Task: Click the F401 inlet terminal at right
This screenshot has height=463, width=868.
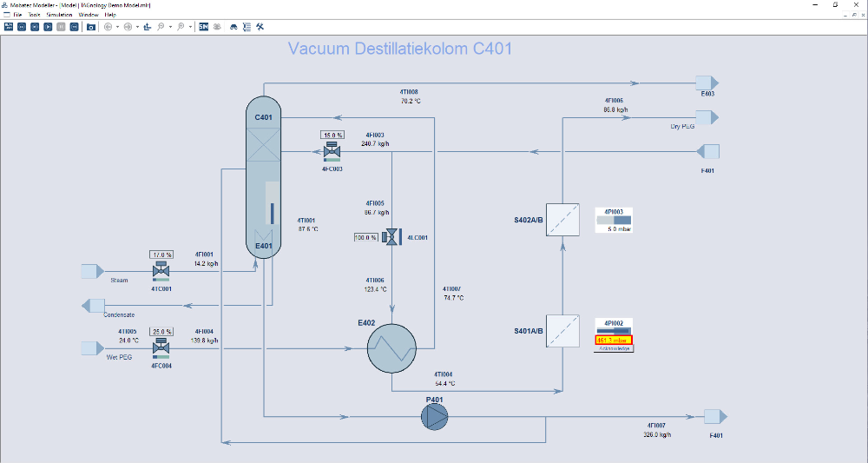Action: [x=708, y=152]
